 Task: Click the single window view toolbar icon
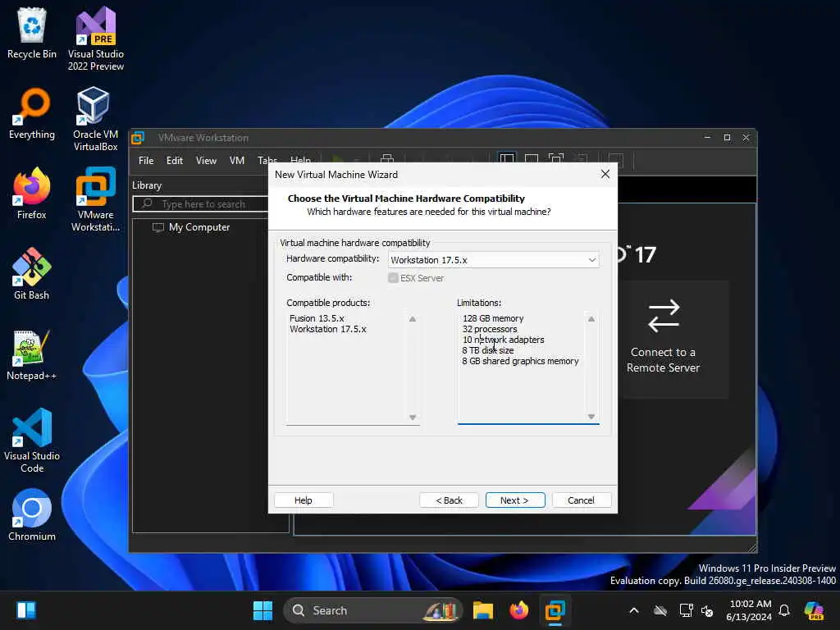click(532, 159)
